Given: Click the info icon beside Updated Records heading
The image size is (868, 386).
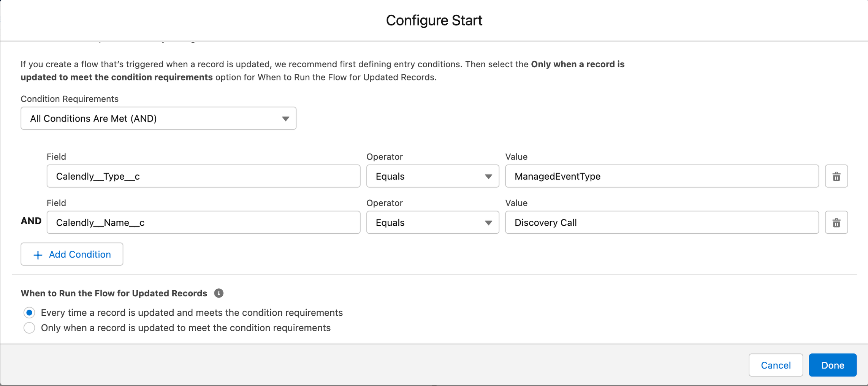Looking at the screenshot, I should coord(219,293).
